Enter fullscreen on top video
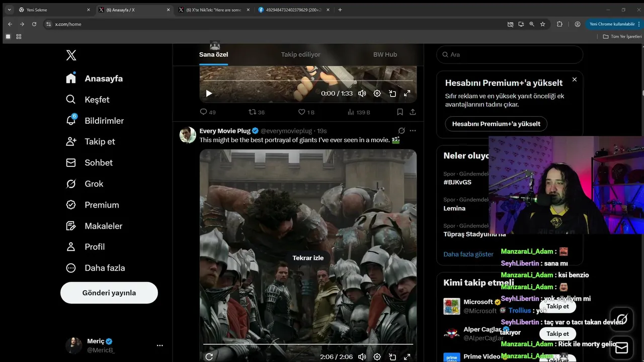This screenshot has width=644, height=362. click(x=407, y=93)
